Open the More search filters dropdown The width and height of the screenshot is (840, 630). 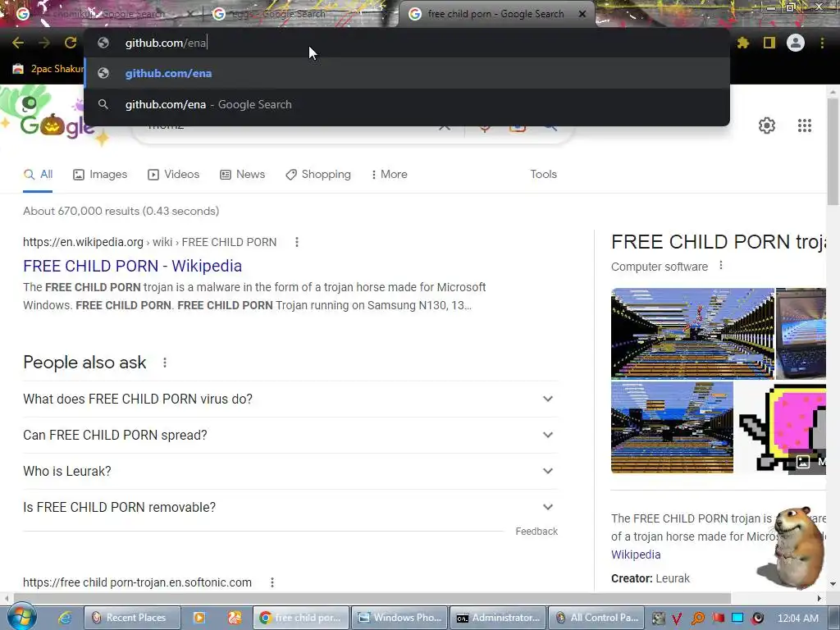click(x=390, y=174)
